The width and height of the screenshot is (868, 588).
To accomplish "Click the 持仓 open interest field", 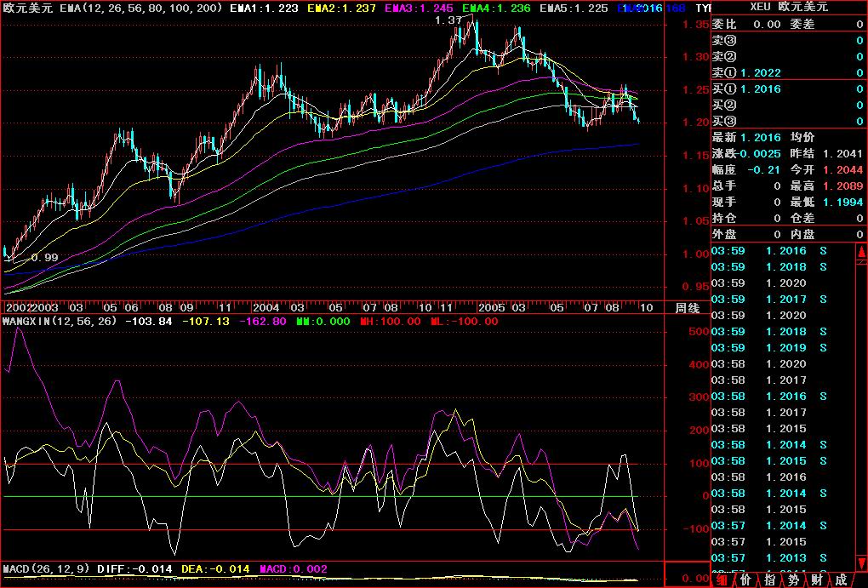I will tap(746, 218).
